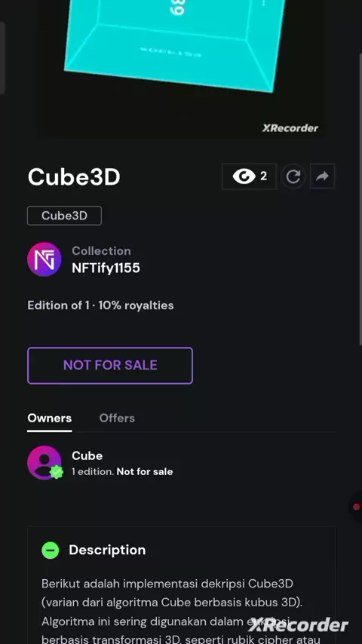Click the Cube3D title heading

click(x=74, y=177)
